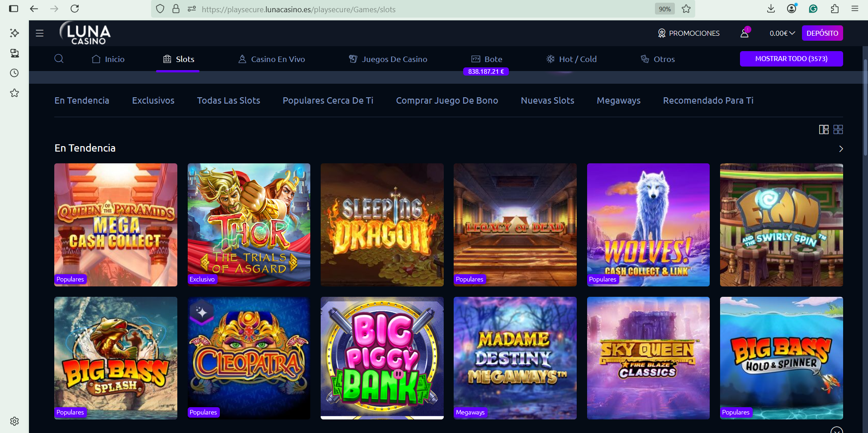Click the DEPÓSITO button
This screenshot has height=433, width=868.
[x=822, y=33]
